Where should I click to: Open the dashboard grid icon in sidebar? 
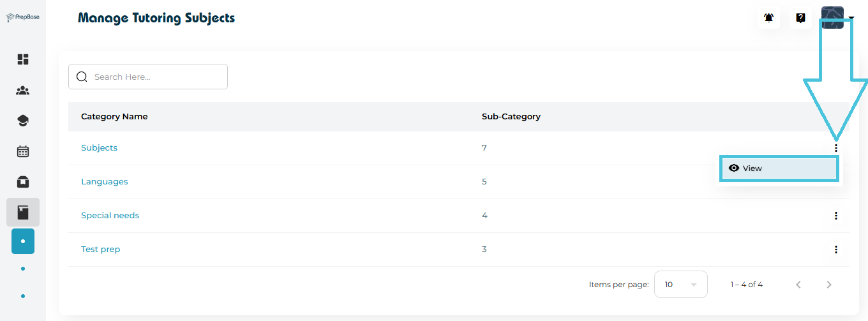[23, 59]
